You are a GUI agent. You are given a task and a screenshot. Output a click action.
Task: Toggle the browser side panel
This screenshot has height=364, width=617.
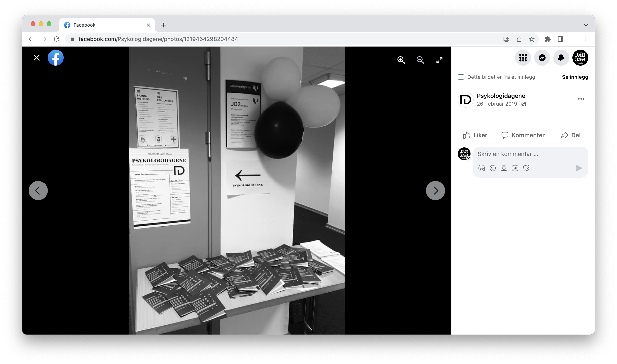[x=560, y=39]
